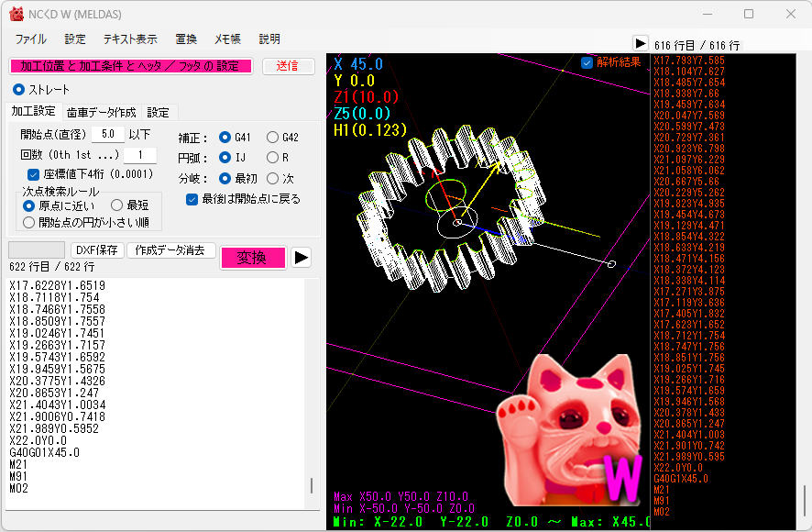Choose the R arc radio option

(273, 158)
